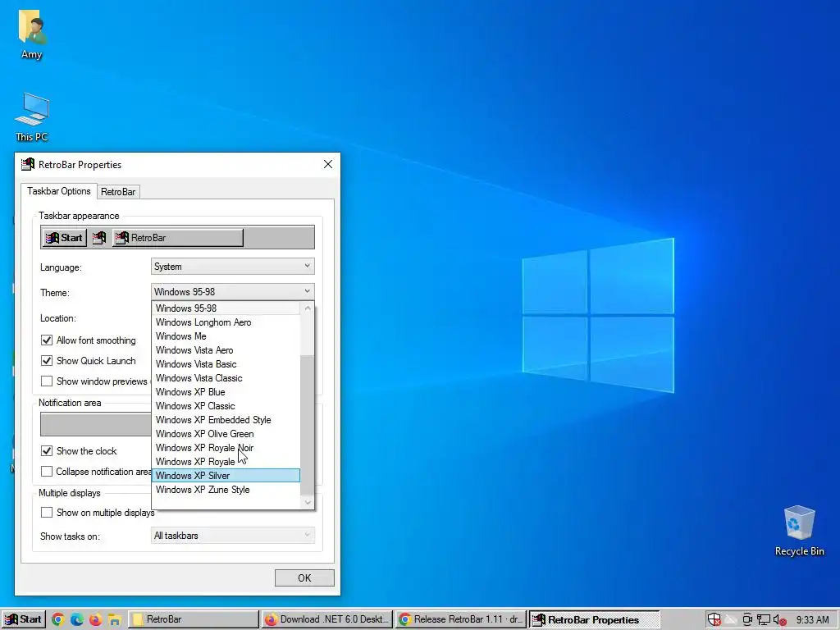Image resolution: width=840 pixels, height=630 pixels.
Task: Enable Show on multiple displays checkbox
Action: (47, 513)
